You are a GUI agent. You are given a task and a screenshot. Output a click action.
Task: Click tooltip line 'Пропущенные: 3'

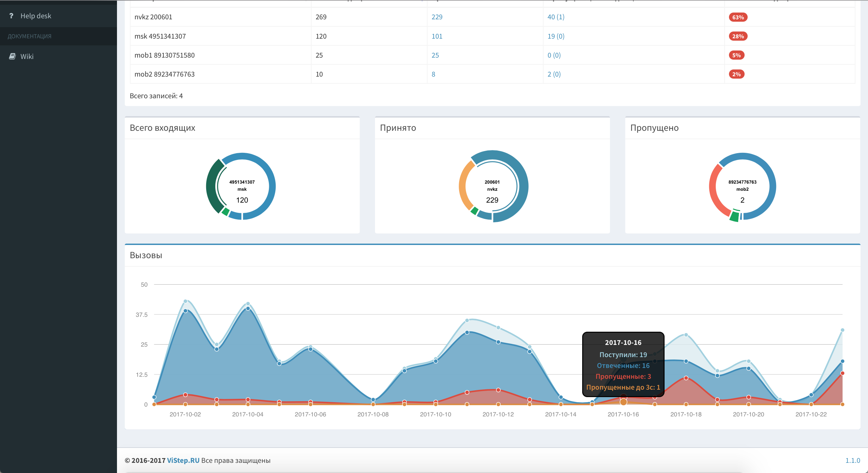(x=623, y=376)
